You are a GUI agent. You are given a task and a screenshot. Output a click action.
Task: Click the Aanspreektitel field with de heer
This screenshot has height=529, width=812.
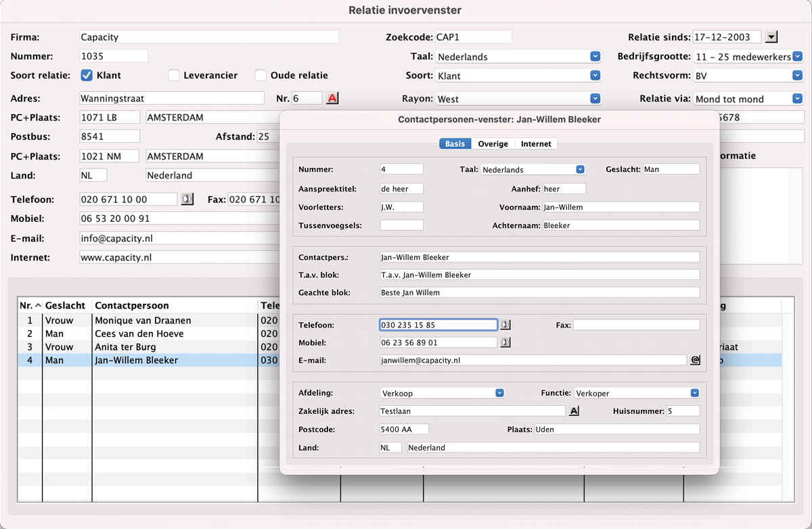(x=402, y=189)
